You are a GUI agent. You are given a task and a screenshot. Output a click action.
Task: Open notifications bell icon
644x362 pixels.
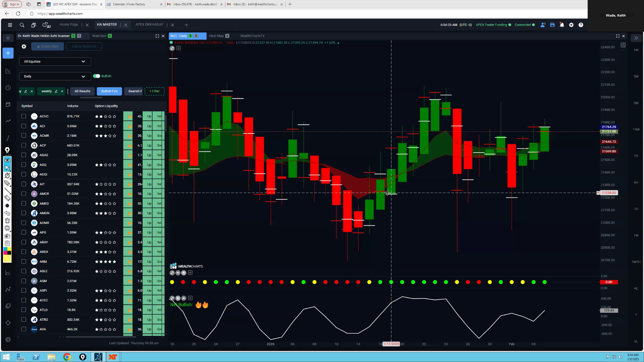click(x=562, y=25)
